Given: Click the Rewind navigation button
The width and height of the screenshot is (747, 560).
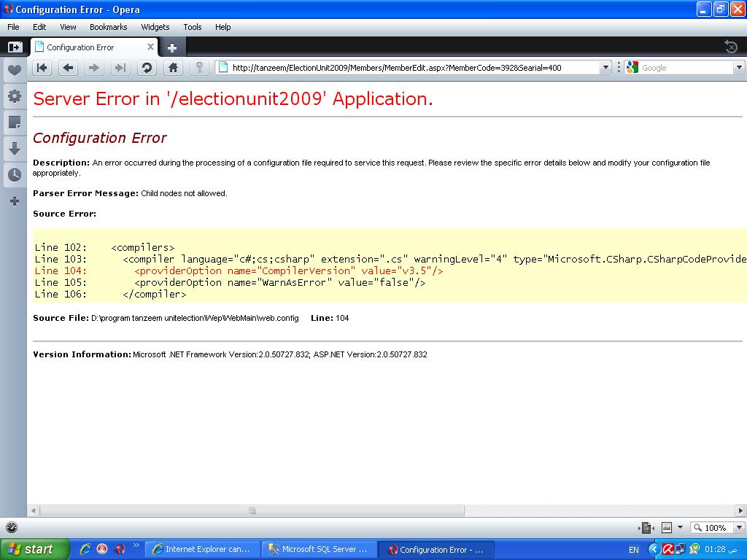Looking at the screenshot, I should click(42, 68).
